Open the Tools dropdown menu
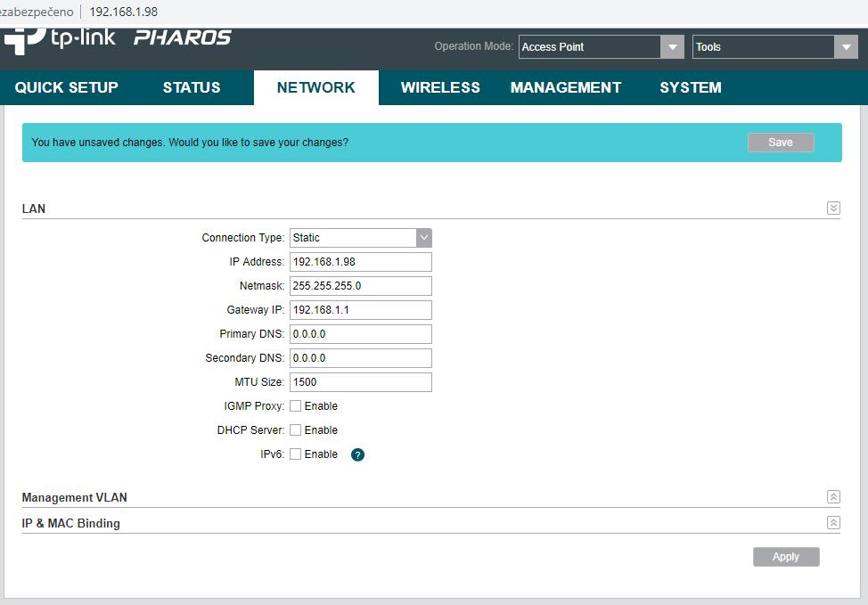This screenshot has height=605, width=868. click(774, 47)
